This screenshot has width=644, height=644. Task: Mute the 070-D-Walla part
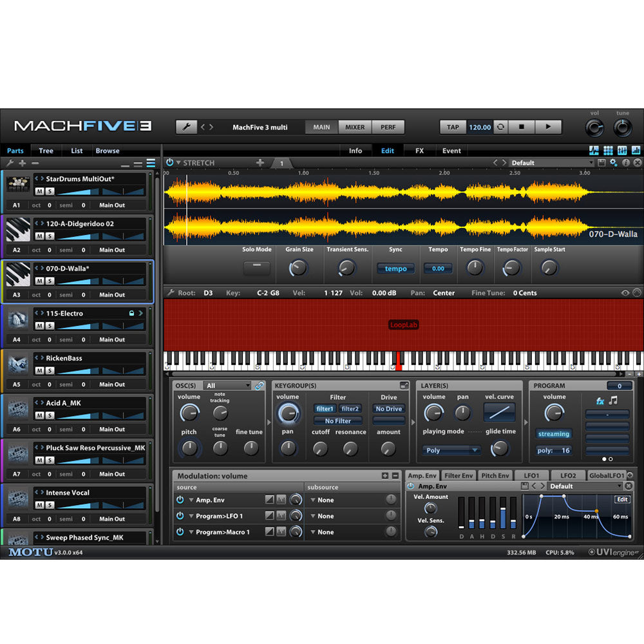click(39, 281)
